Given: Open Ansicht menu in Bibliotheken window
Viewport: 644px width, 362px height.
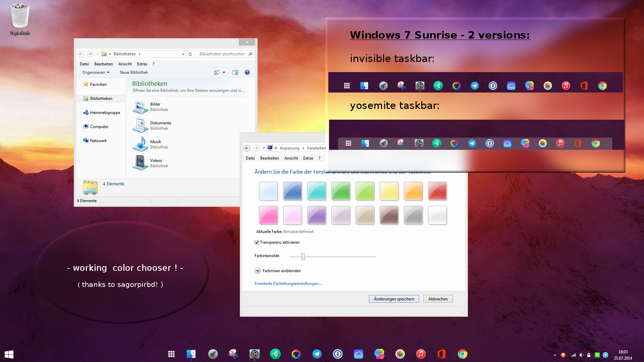Looking at the screenshot, I should pyautogui.click(x=125, y=64).
